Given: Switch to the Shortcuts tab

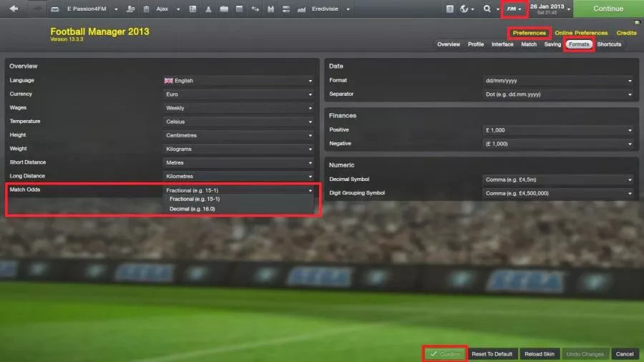Looking at the screenshot, I should point(609,44).
